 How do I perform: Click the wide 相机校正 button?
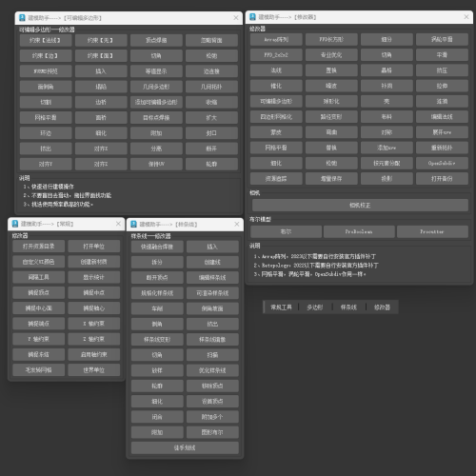(360, 206)
